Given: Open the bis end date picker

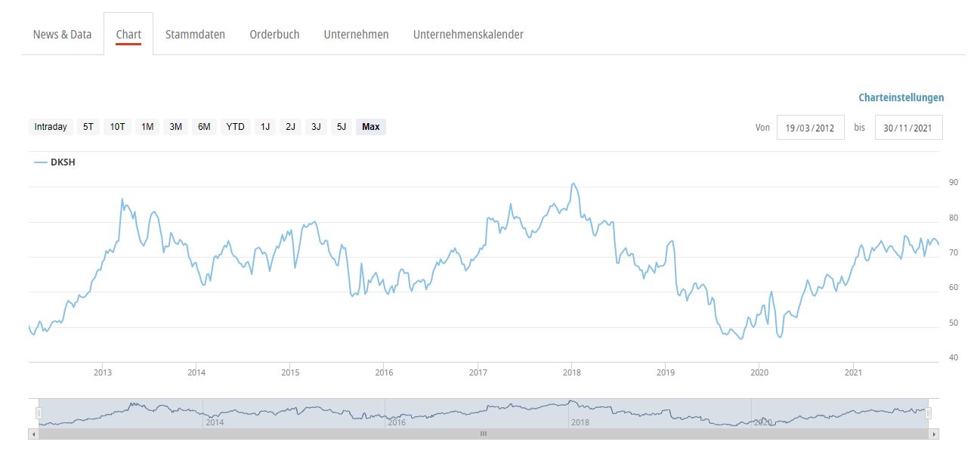Looking at the screenshot, I should click(908, 128).
